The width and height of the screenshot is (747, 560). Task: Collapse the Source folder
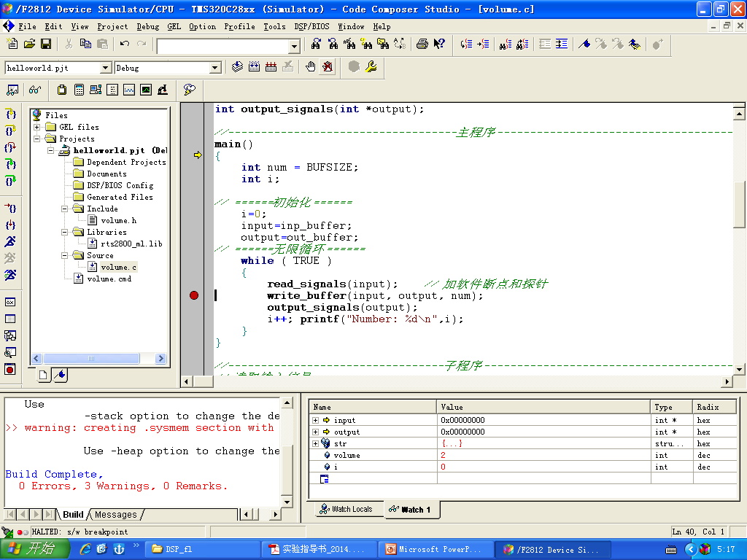click(65, 256)
